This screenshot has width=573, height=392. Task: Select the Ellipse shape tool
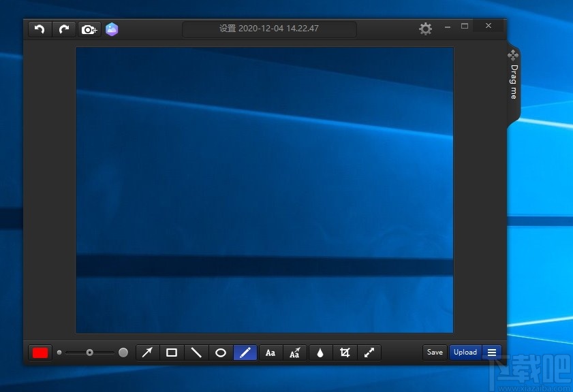[221, 353]
